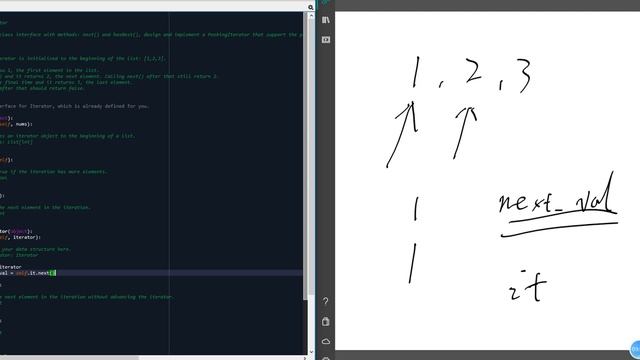Click the clipboard icon in the whiteboard sidebar

(x=325, y=322)
